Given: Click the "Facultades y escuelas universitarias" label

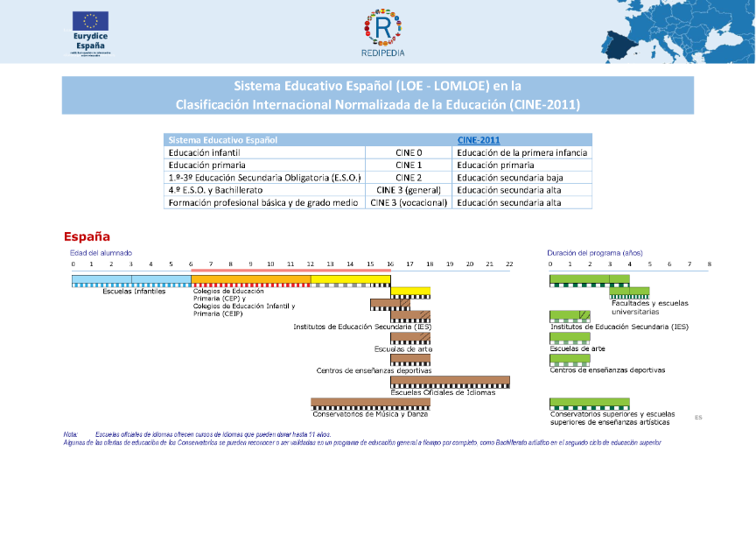Looking at the screenshot, I should [x=649, y=307].
